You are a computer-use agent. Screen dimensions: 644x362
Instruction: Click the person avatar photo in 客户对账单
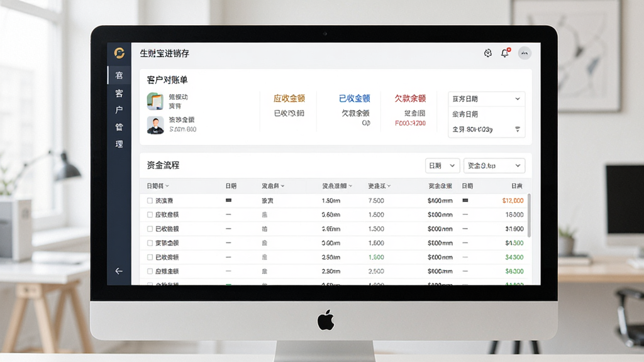tap(155, 125)
